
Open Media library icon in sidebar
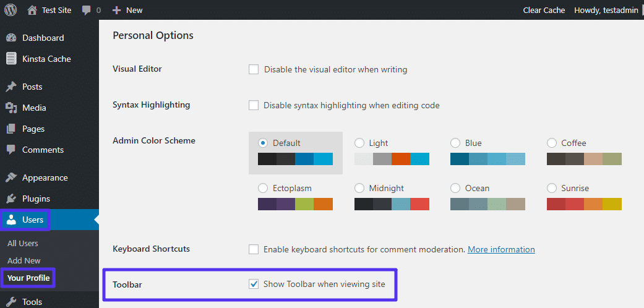(x=11, y=108)
